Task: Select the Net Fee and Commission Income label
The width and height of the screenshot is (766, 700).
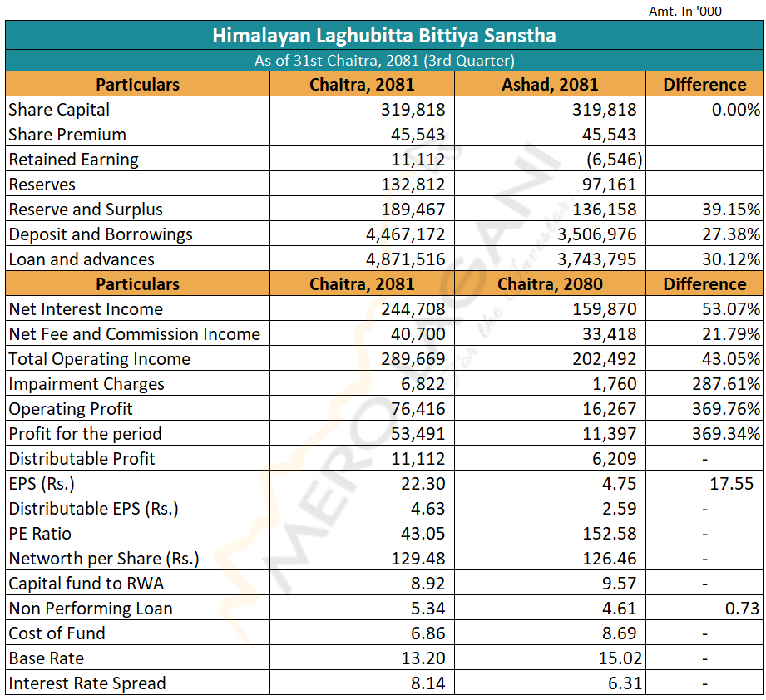Action: pyautogui.click(x=134, y=334)
